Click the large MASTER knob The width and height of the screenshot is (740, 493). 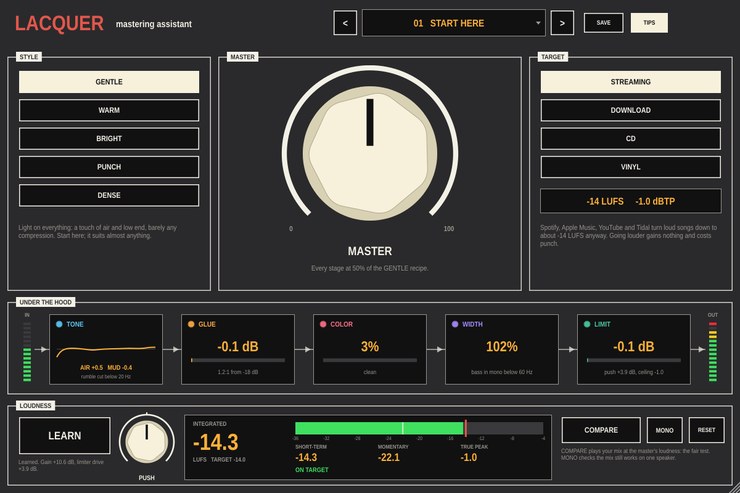370,153
